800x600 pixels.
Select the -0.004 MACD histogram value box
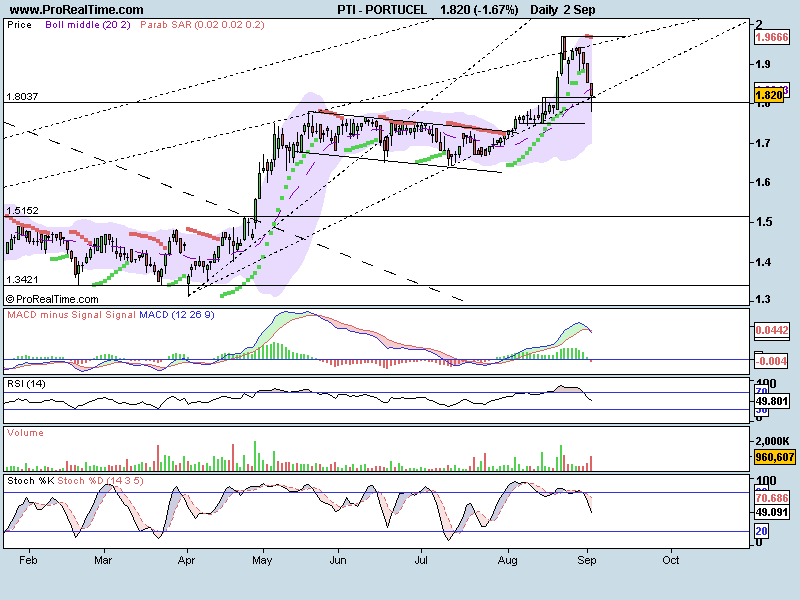(771, 361)
